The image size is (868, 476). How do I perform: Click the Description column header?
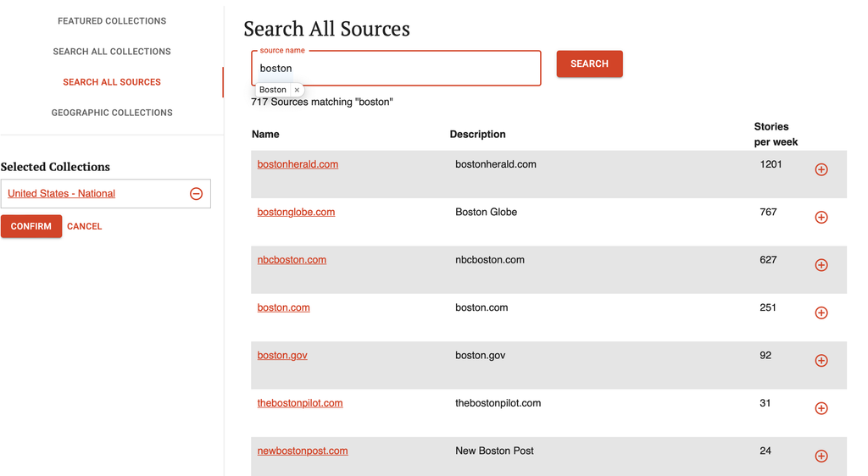tap(478, 135)
